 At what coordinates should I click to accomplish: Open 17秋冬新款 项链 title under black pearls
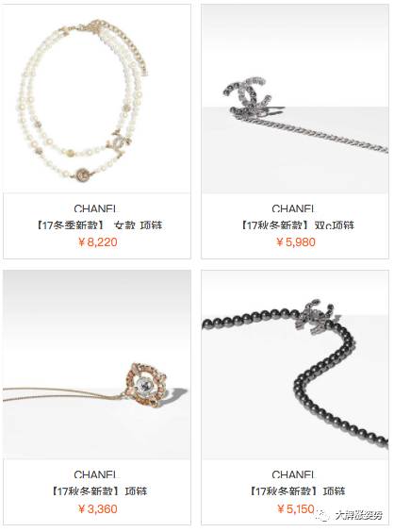click(x=297, y=490)
